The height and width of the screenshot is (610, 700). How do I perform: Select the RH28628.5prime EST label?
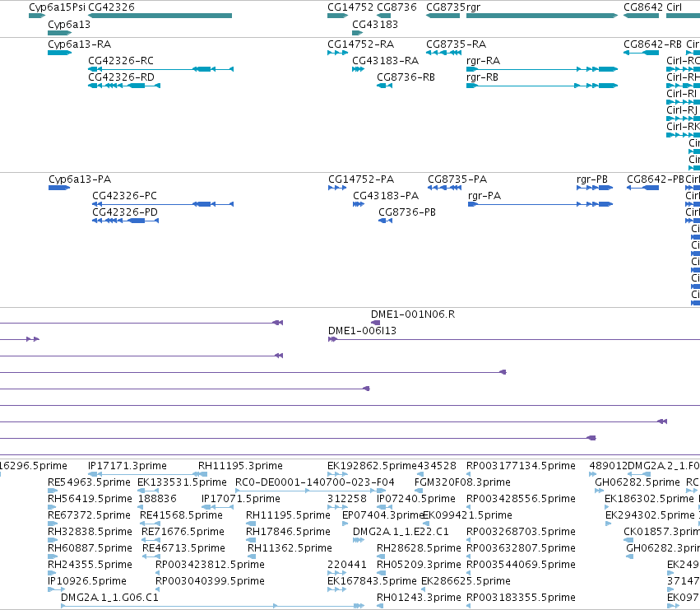(419, 548)
